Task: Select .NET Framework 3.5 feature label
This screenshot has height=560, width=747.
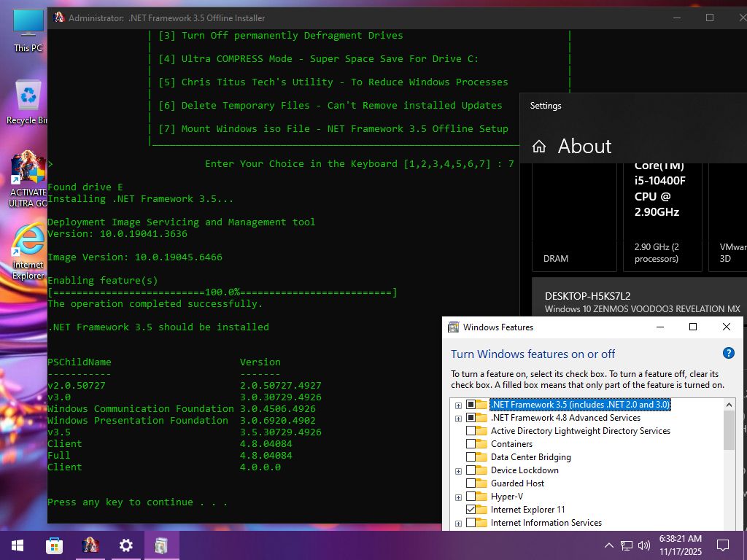Action: (580, 404)
